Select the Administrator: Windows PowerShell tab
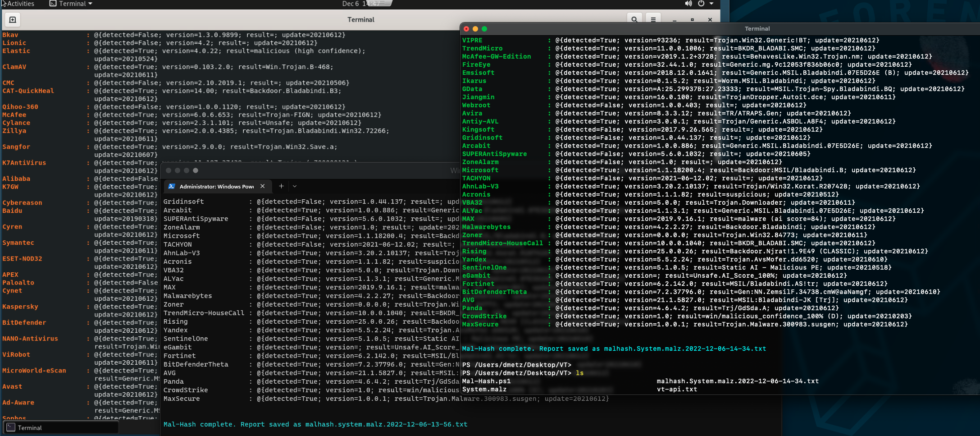This screenshot has width=980, height=436. 216,186
